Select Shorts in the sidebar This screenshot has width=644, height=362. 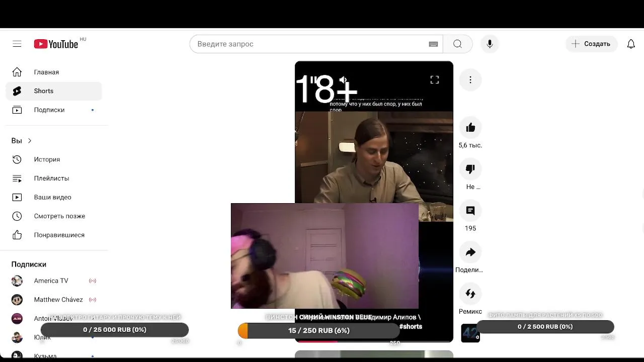point(54,91)
